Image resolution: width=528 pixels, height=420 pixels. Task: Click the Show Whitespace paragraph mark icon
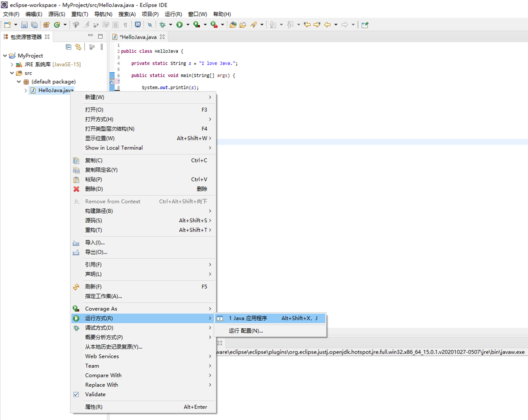pos(125,25)
